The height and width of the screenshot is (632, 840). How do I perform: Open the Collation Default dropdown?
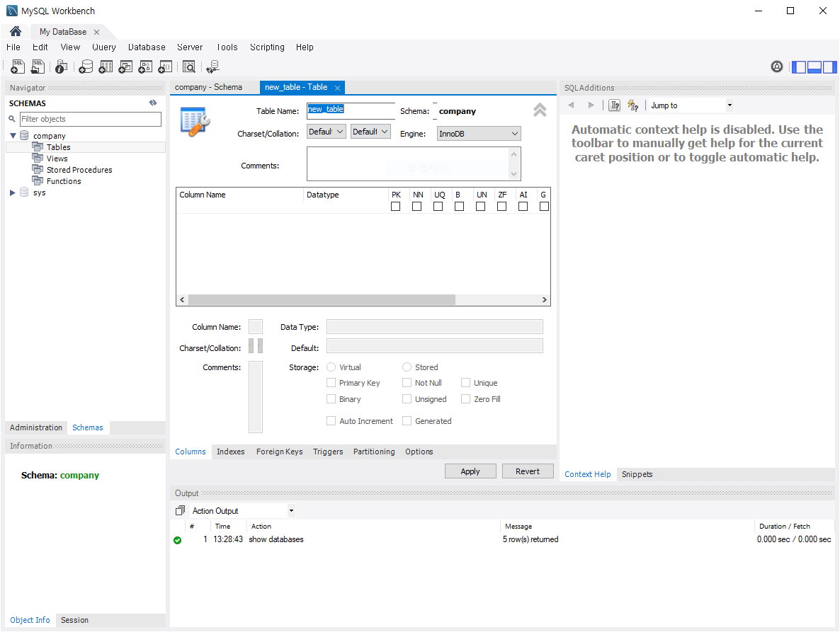tap(370, 132)
